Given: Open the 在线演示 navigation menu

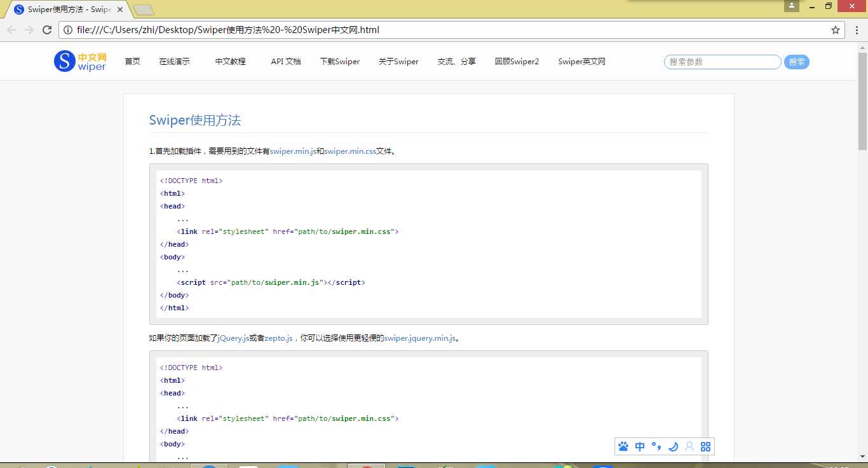Looking at the screenshot, I should tap(175, 62).
